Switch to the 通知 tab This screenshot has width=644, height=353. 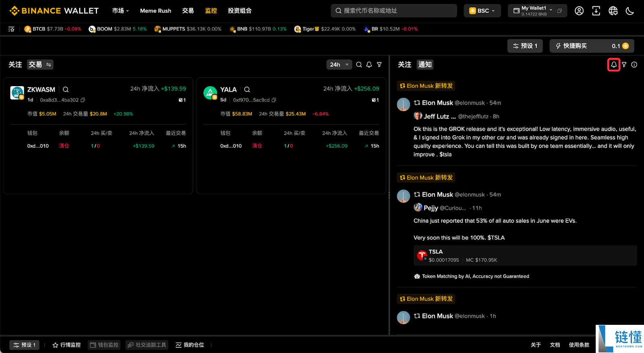(425, 64)
